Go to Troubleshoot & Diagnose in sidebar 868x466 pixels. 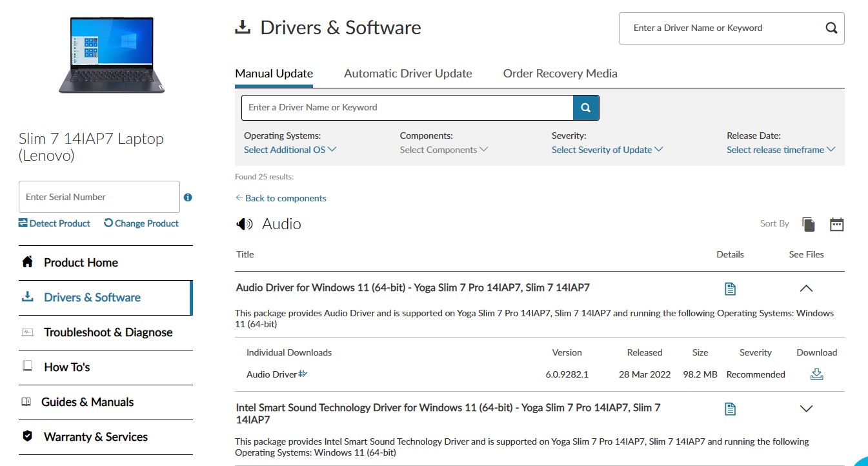click(108, 332)
